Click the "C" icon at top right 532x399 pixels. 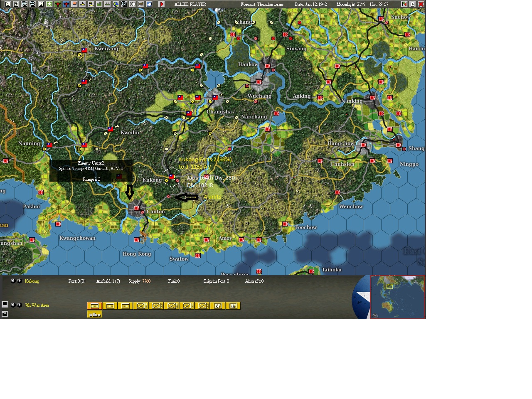[x=413, y=4]
